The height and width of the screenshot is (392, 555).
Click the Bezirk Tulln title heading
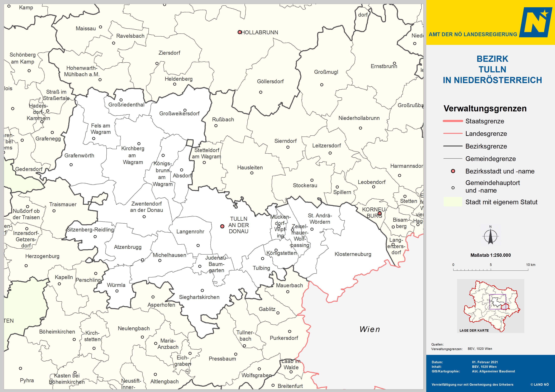(x=492, y=69)
